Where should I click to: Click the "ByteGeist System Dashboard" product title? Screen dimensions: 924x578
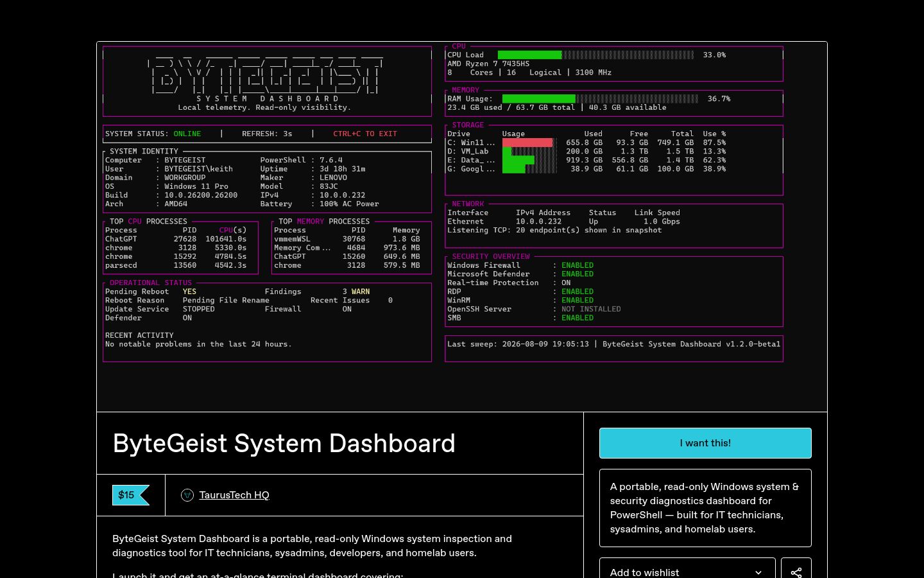coord(284,444)
